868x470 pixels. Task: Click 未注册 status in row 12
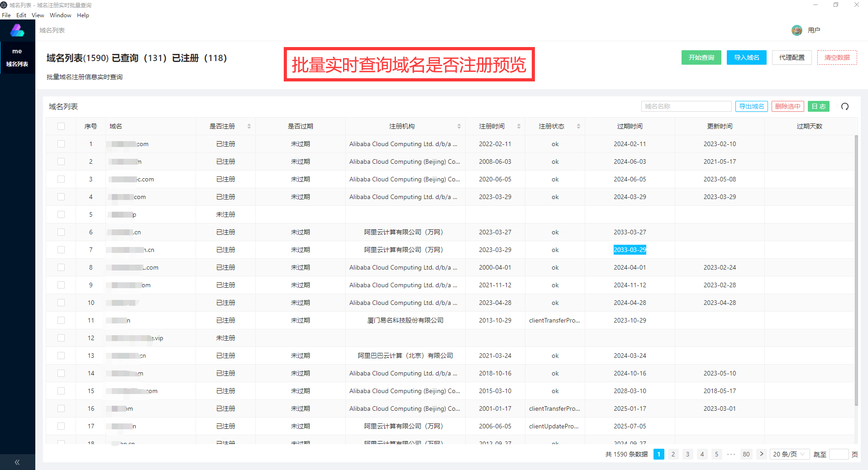(x=225, y=338)
